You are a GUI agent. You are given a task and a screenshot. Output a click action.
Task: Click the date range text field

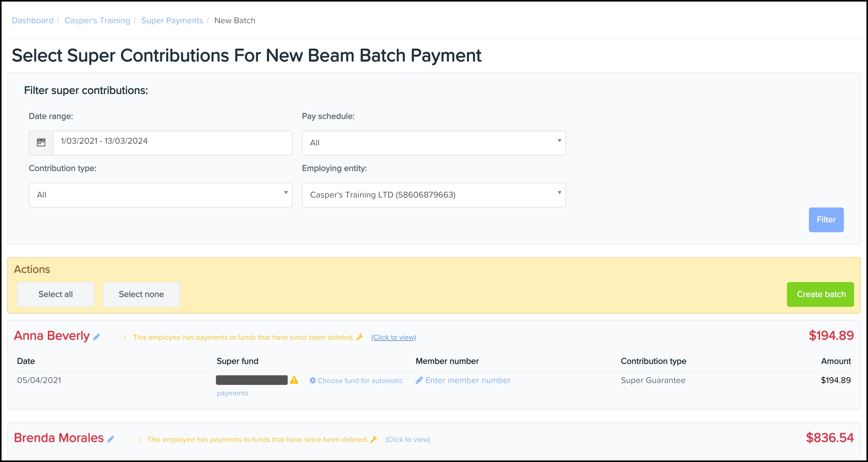(172, 142)
